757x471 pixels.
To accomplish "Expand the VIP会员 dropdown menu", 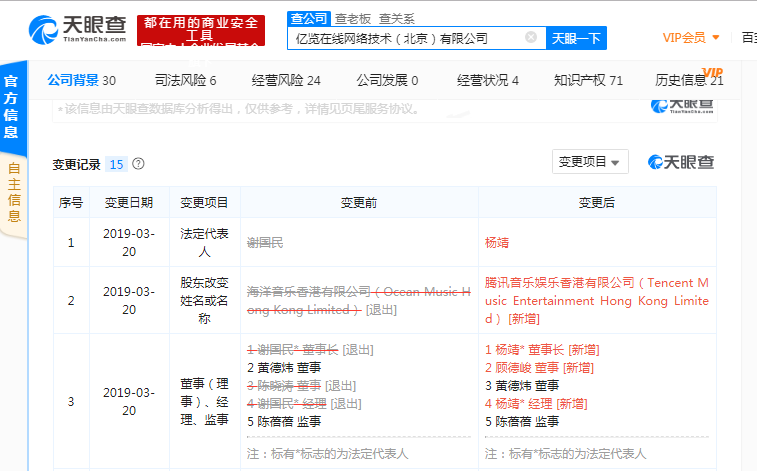I will pos(691,38).
